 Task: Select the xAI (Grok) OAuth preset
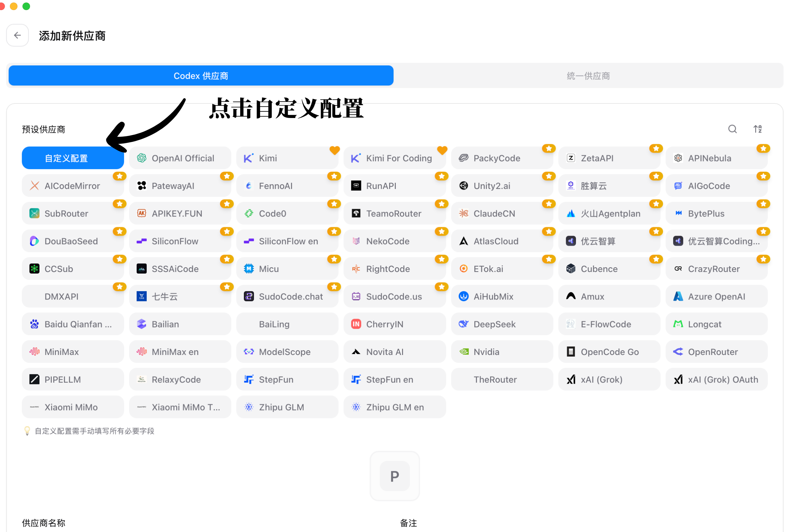[x=716, y=379]
